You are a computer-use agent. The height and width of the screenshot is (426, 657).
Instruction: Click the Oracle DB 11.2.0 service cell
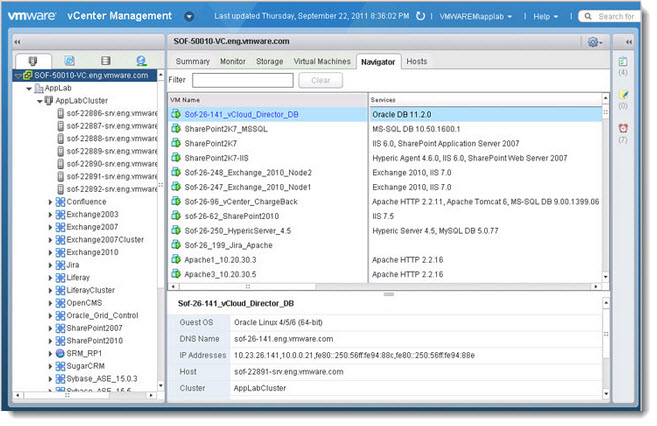click(x=486, y=114)
